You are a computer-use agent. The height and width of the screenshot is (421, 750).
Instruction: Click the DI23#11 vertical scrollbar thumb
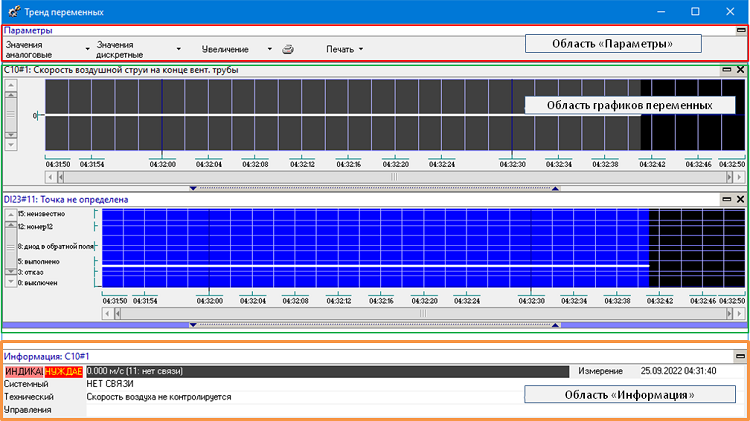click(x=11, y=248)
